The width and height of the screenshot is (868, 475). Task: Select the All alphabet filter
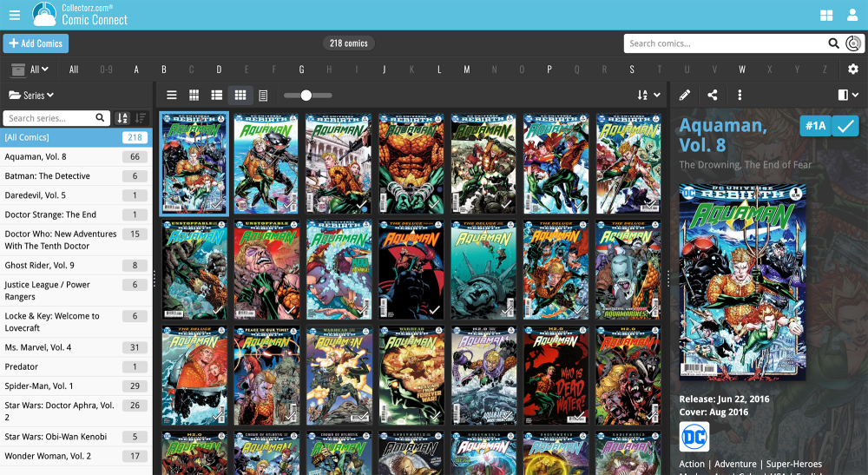click(74, 69)
